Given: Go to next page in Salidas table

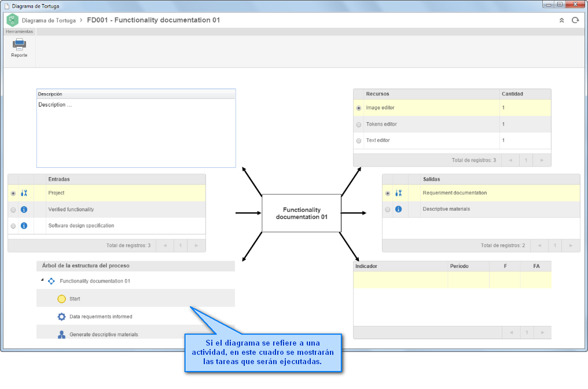Looking at the screenshot, I should tap(571, 245).
